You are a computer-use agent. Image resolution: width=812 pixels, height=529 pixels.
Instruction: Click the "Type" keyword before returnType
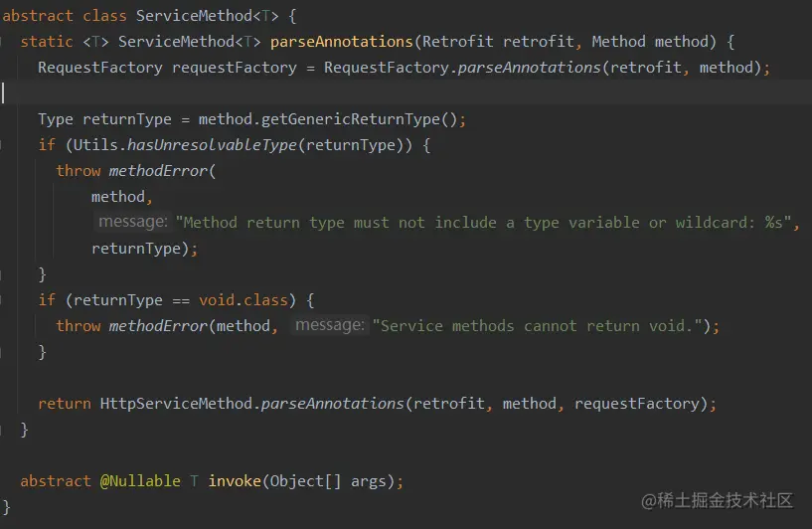(x=56, y=119)
